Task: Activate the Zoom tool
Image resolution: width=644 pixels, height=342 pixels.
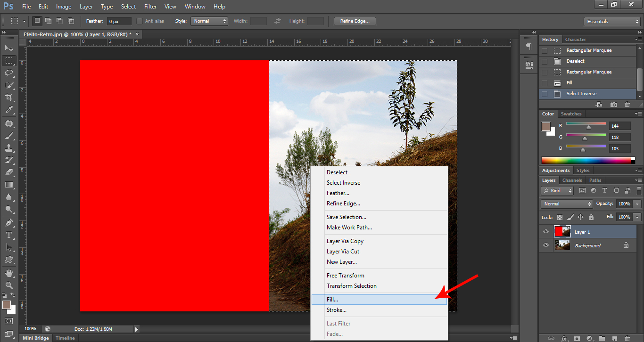Action: click(9, 285)
